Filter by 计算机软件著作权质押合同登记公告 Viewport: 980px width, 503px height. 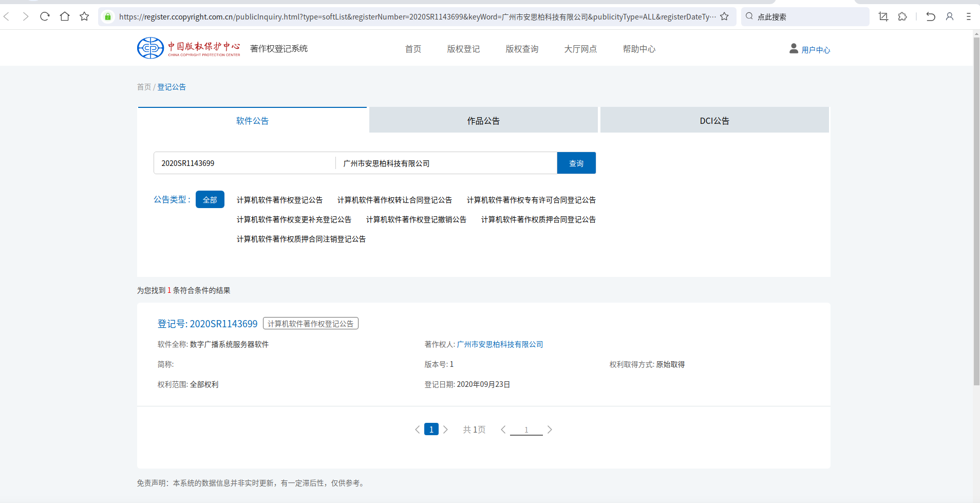538,219
